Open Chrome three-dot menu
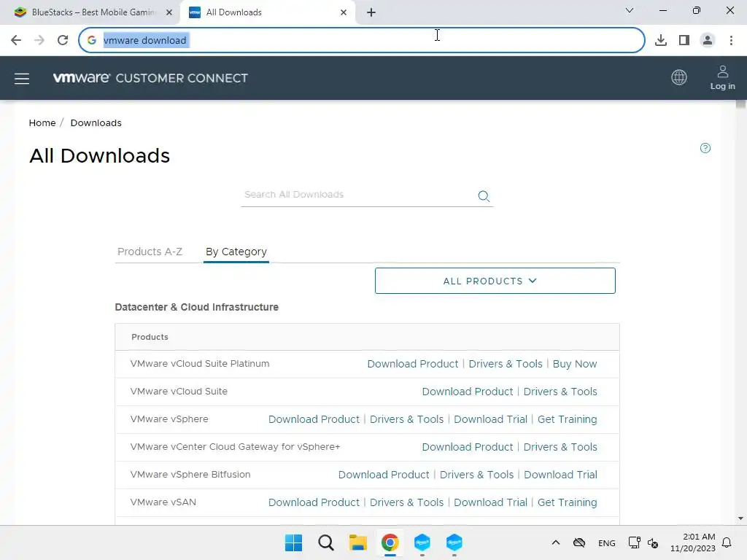747x560 pixels. (731, 40)
